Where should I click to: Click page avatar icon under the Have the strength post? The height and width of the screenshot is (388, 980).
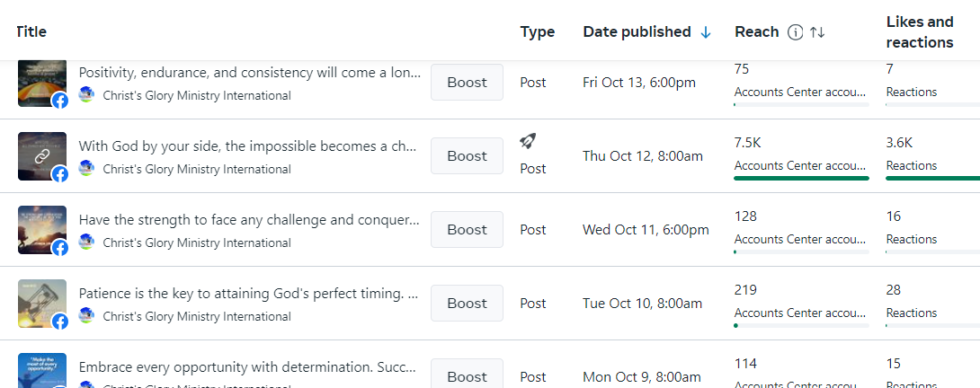point(86,242)
